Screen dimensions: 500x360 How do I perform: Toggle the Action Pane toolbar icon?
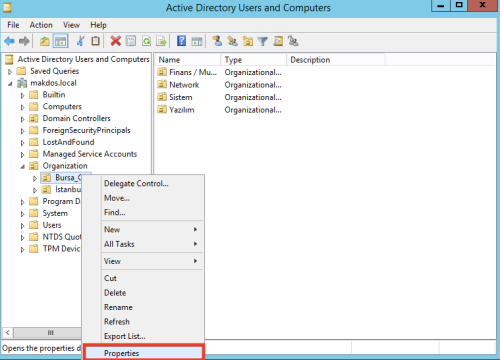tap(197, 41)
